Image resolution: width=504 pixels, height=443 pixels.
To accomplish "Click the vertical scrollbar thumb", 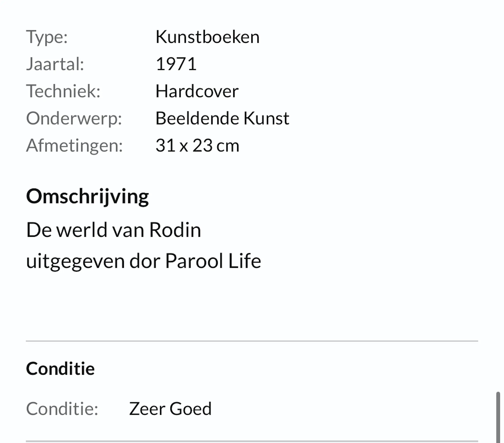I will 498,417.
